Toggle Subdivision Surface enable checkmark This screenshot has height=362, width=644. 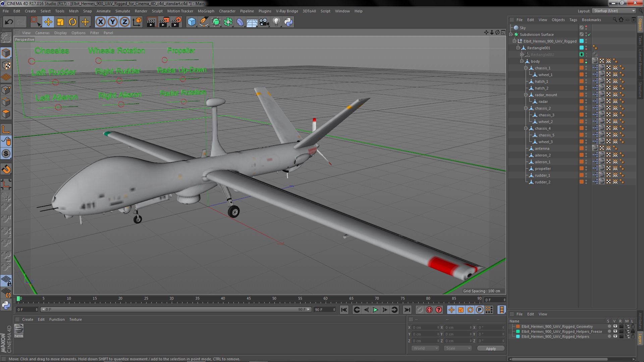click(589, 35)
